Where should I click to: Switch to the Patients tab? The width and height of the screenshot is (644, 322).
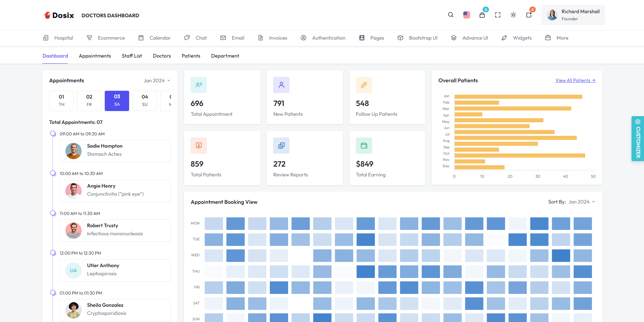point(191,56)
